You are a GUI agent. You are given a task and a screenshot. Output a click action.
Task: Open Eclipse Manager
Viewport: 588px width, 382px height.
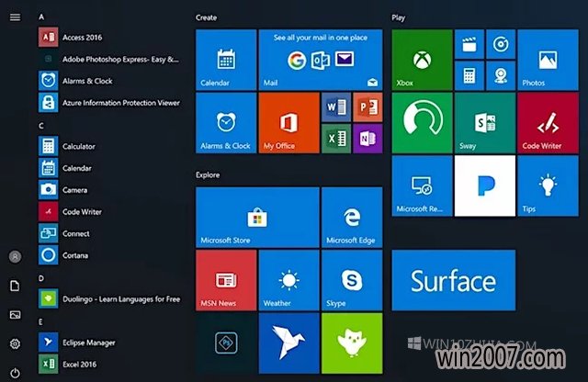pos(111,343)
